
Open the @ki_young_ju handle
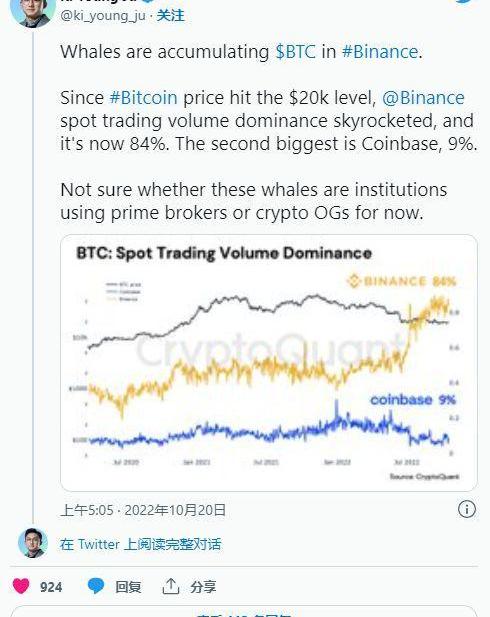coord(103,16)
